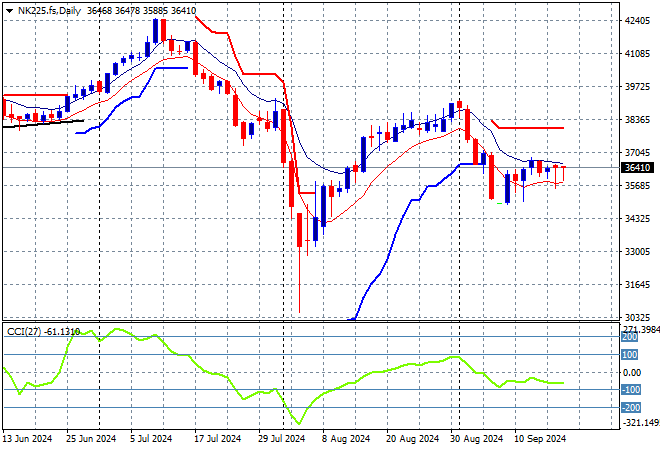Viewport: 660px width, 450px height.
Task: Click the 25 Jun 2024 date label
Action: [91, 439]
